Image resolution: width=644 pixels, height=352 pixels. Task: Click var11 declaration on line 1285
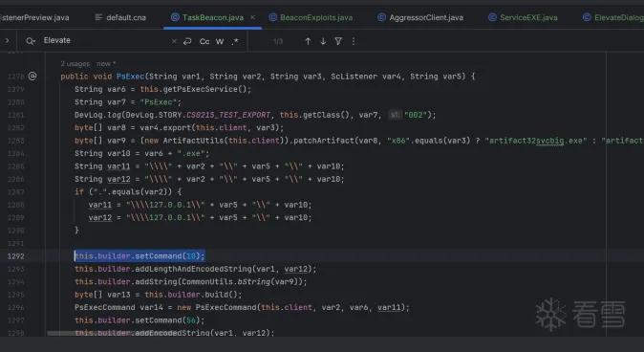118,166
